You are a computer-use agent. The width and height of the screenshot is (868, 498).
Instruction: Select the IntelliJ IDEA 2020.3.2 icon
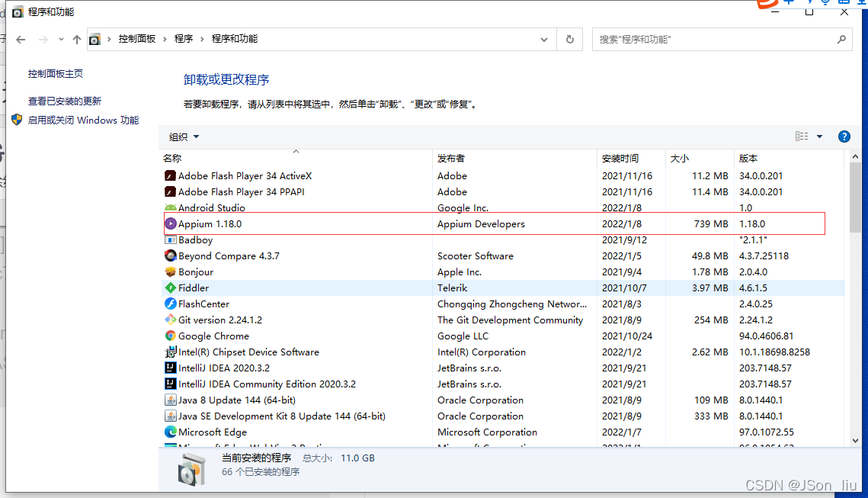(171, 368)
